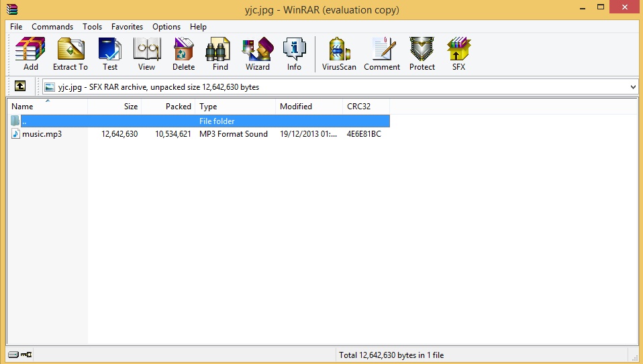643x364 pixels.
Task: Click the File folder type cell
Action: click(x=217, y=121)
